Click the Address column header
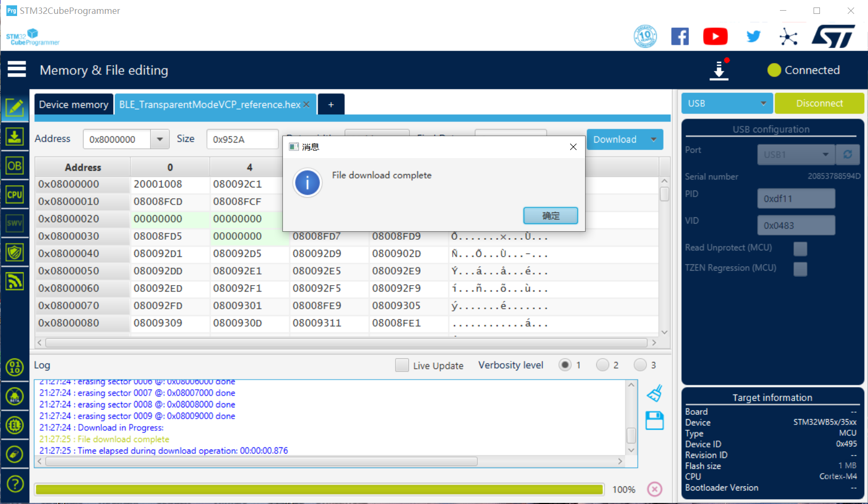 (x=83, y=167)
